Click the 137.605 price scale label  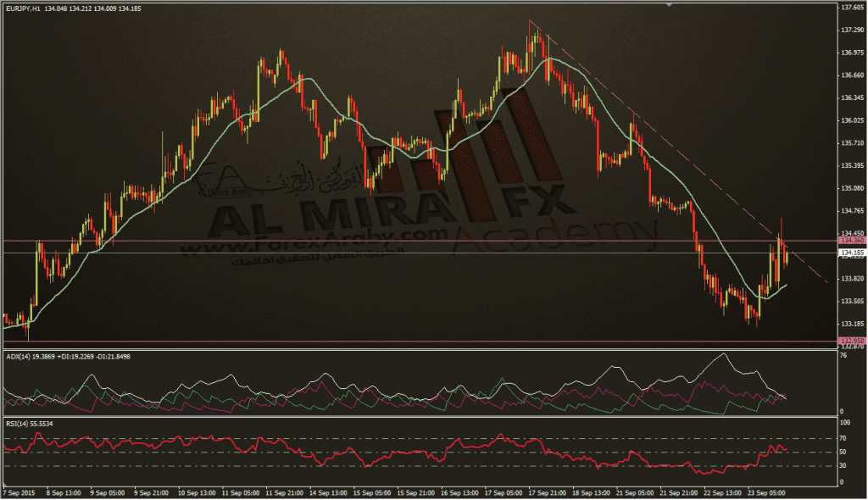click(853, 7)
